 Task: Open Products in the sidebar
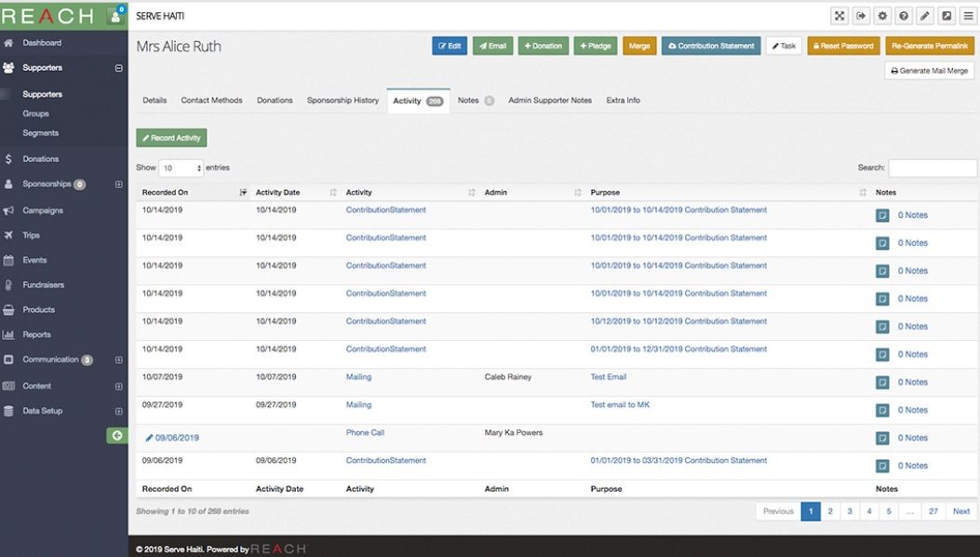point(39,310)
